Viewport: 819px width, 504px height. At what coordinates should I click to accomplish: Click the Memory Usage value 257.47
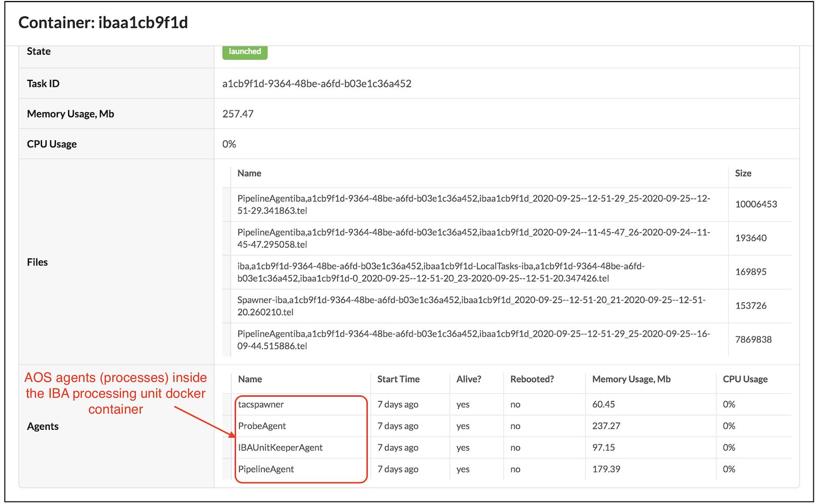[238, 114]
